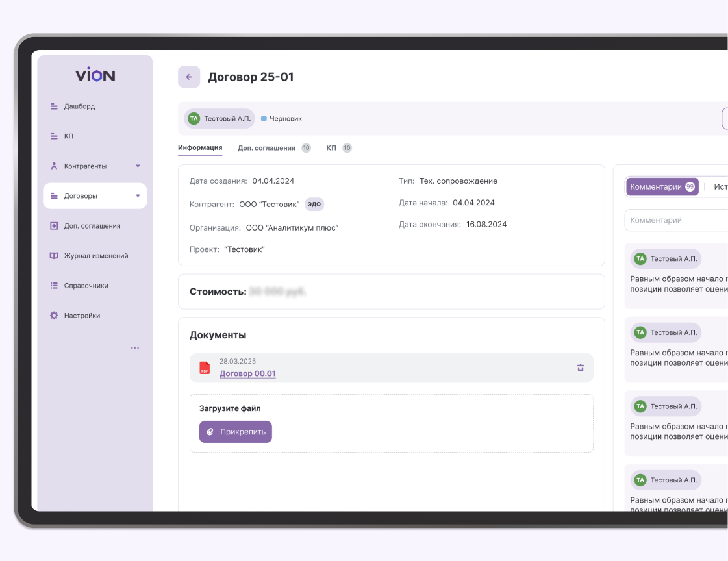Open Настройки gear in sidebar

pyautogui.click(x=55, y=316)
